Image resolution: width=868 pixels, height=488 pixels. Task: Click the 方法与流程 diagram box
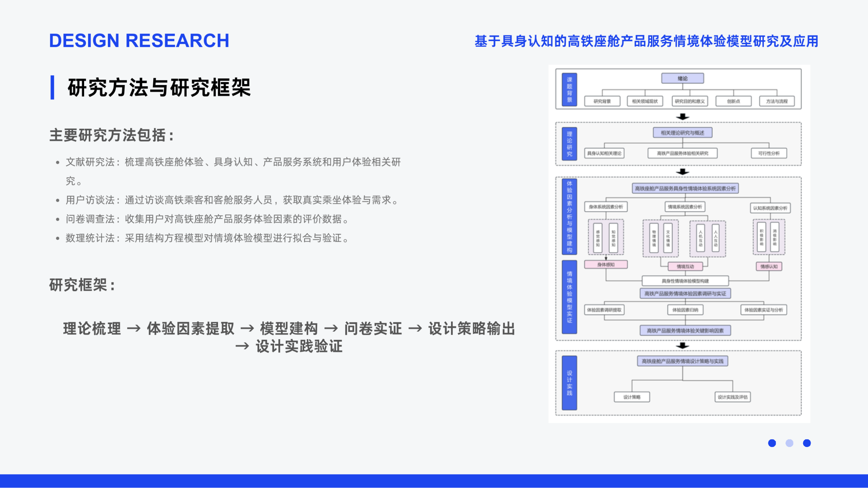click(777, 101)
